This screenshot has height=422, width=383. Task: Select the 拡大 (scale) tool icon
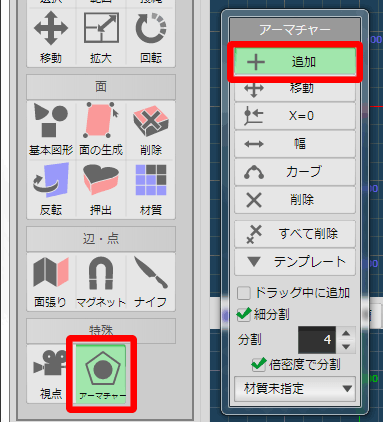(101, 37)
